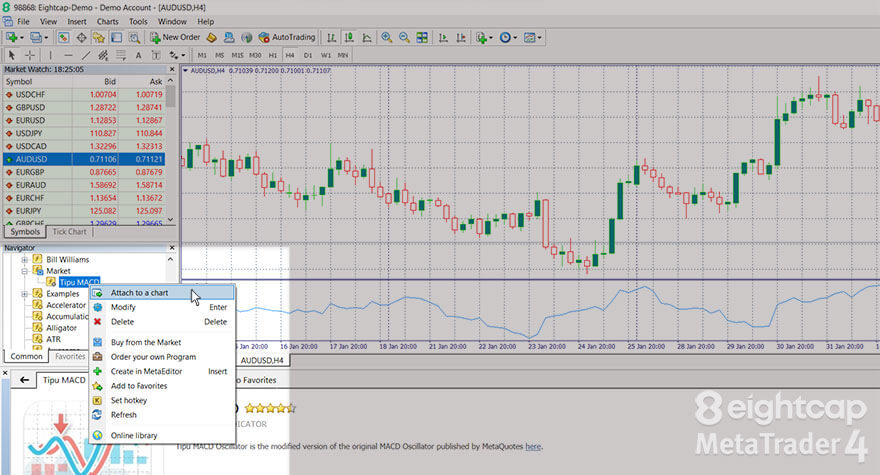The image size is (880, 475).
Task: Switch to the M1 timeframe
Action: [x=202, y=55]
